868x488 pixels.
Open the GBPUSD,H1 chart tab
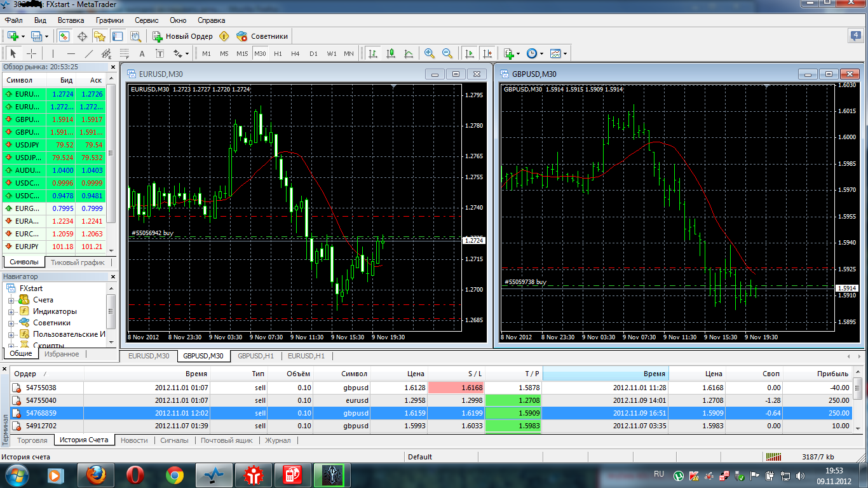coord(255,356)
